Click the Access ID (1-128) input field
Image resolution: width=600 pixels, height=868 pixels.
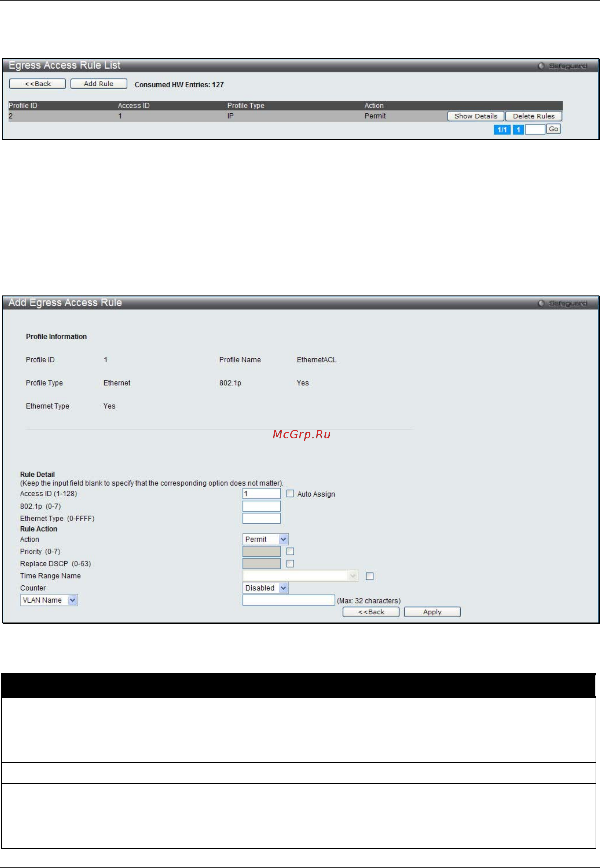pyautogui.click(x=261, y=493)
